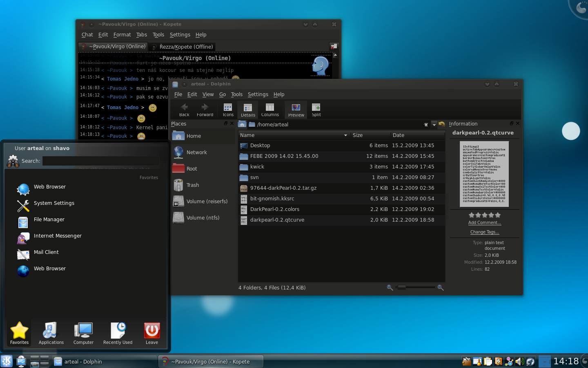Float the Information panel

(512, 123)
